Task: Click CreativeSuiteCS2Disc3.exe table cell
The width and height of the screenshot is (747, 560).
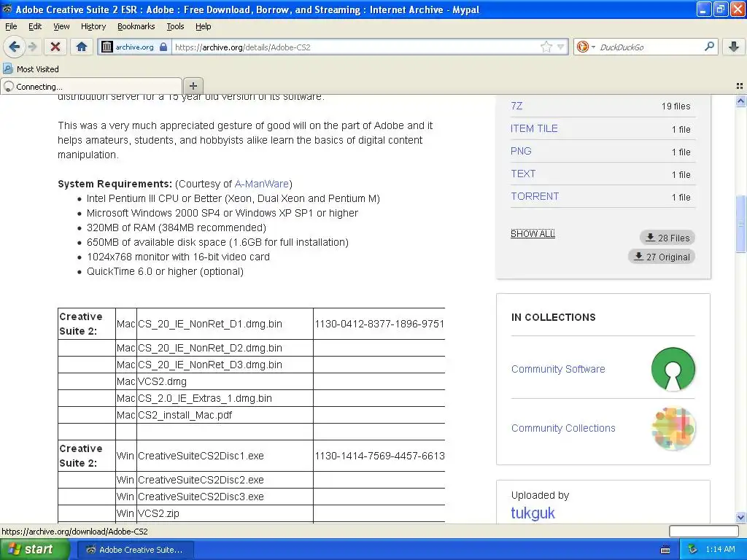Action: (x=225, y=497)
